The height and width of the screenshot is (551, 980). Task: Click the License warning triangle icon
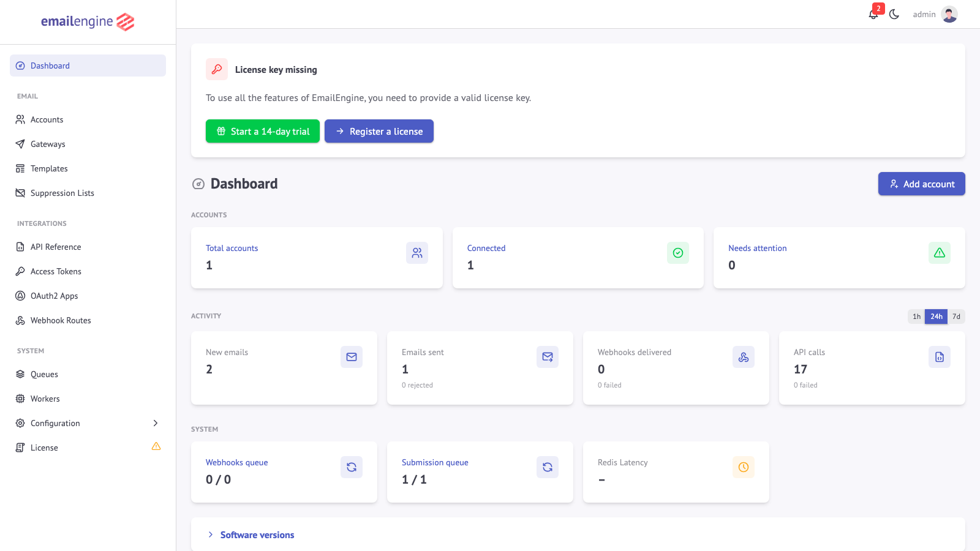(156, 446)
